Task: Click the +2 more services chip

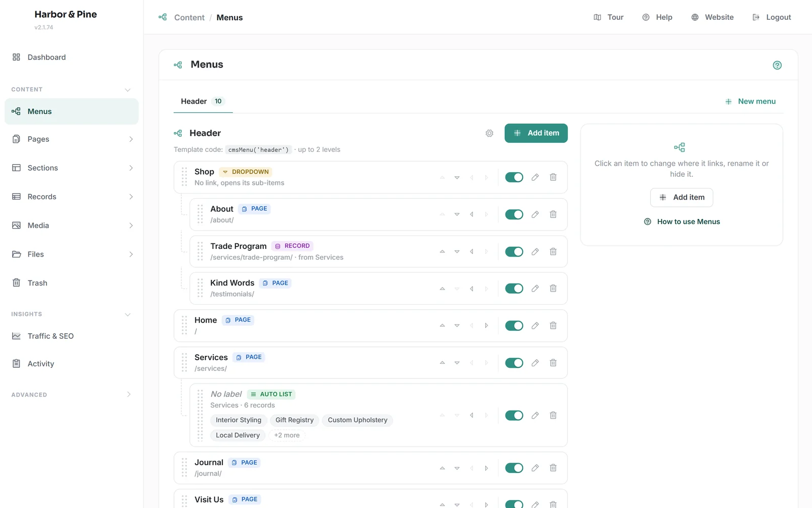Action: click(287, 435)
